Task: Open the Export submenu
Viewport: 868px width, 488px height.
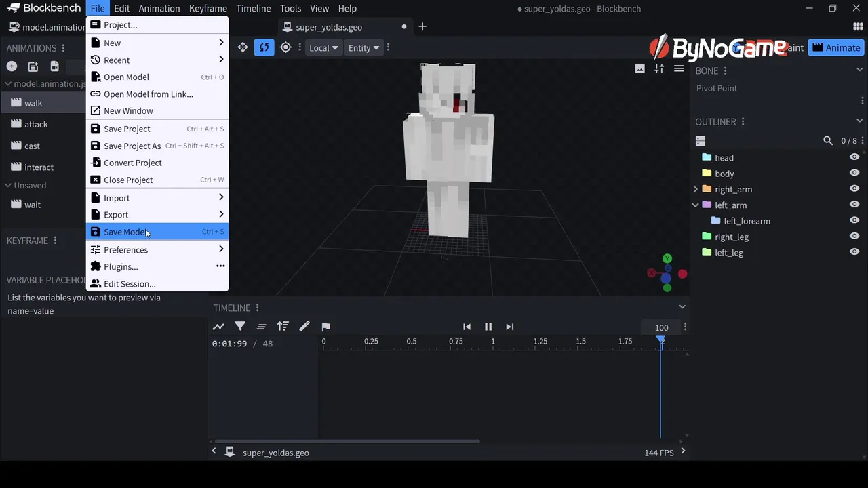Action: pos(157,215)
